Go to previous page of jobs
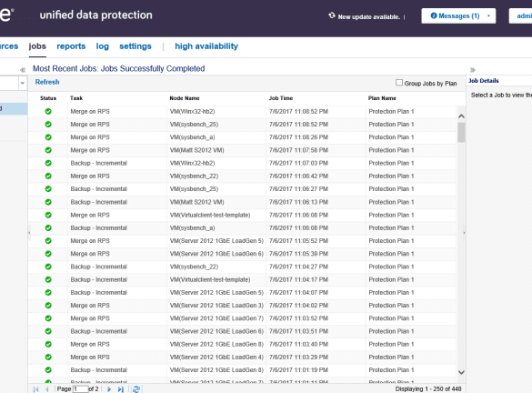This screenshot has width=532, height=393. (46, 389)
